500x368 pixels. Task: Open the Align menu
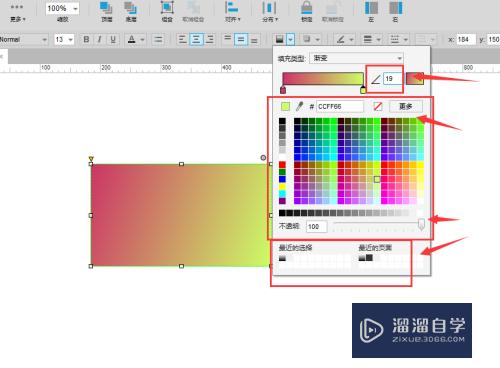232,11
